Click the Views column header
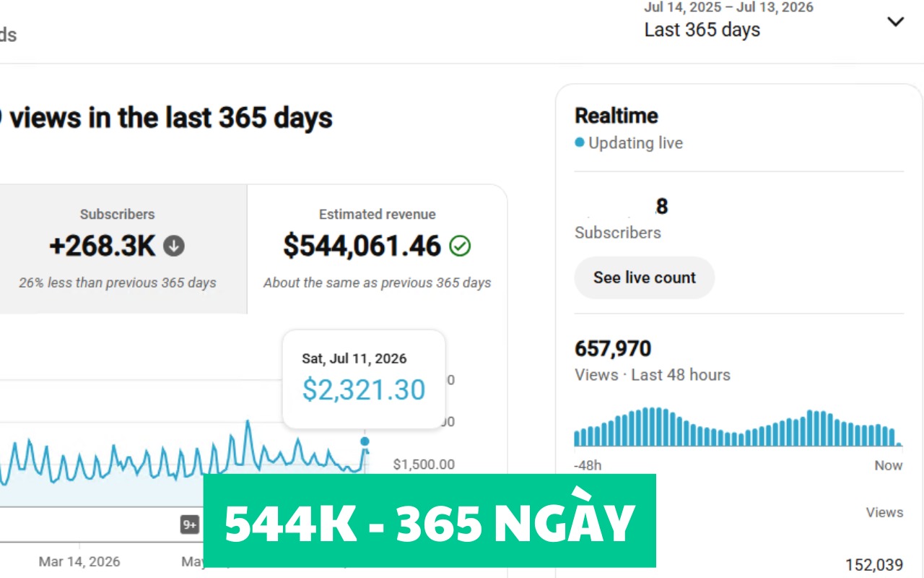Viewport: 924px width, 578px height. [884, 512]
